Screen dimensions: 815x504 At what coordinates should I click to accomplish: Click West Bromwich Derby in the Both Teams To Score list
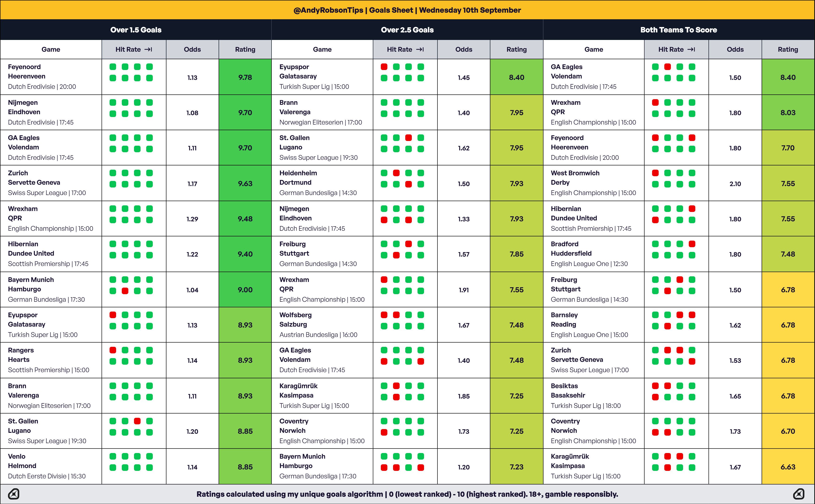pos(594,183)
